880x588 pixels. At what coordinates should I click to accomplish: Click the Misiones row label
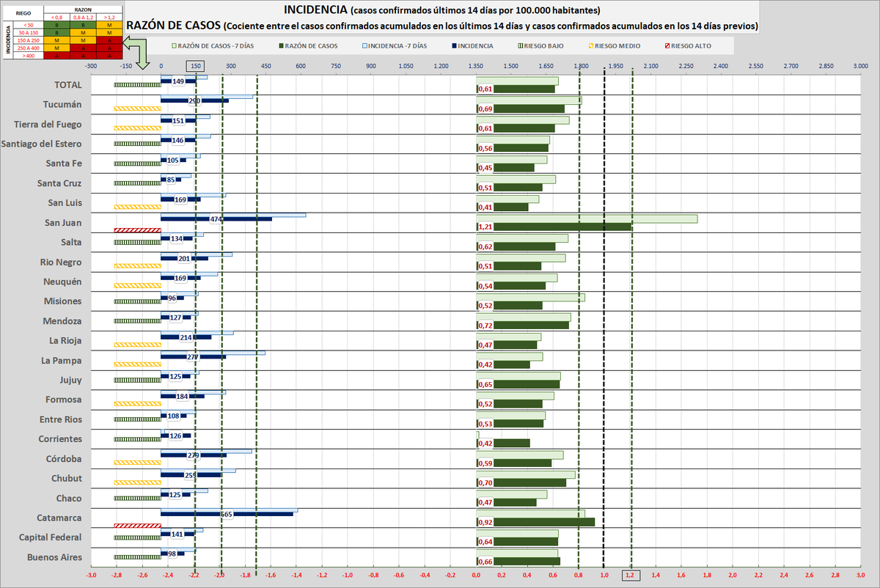point(62,301)
